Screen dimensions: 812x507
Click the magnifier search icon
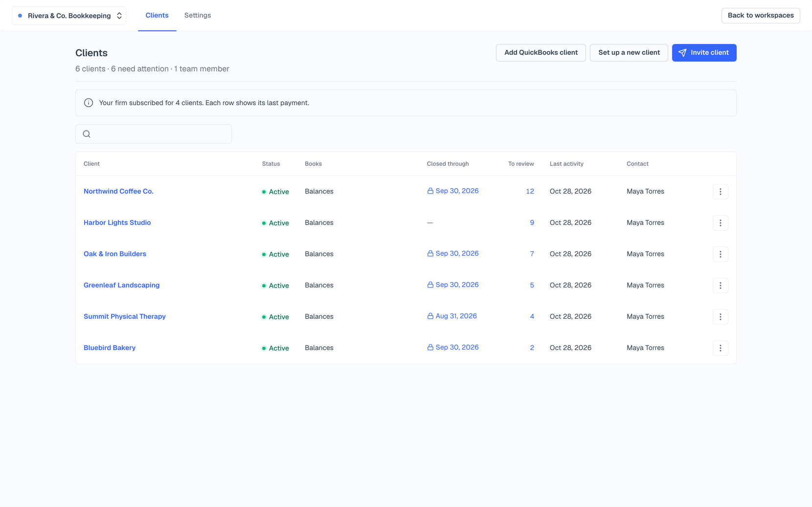(87, 134)
